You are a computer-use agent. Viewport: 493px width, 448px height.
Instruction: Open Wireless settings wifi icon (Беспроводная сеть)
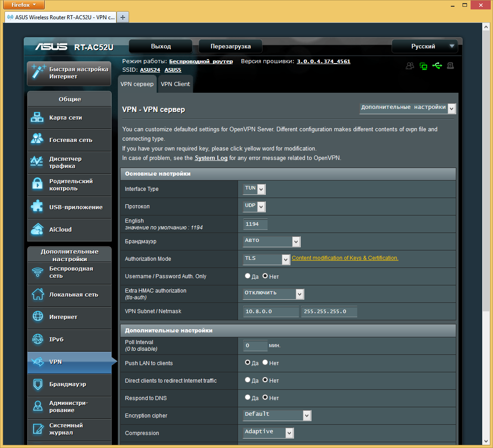click(x=38, y=272)
